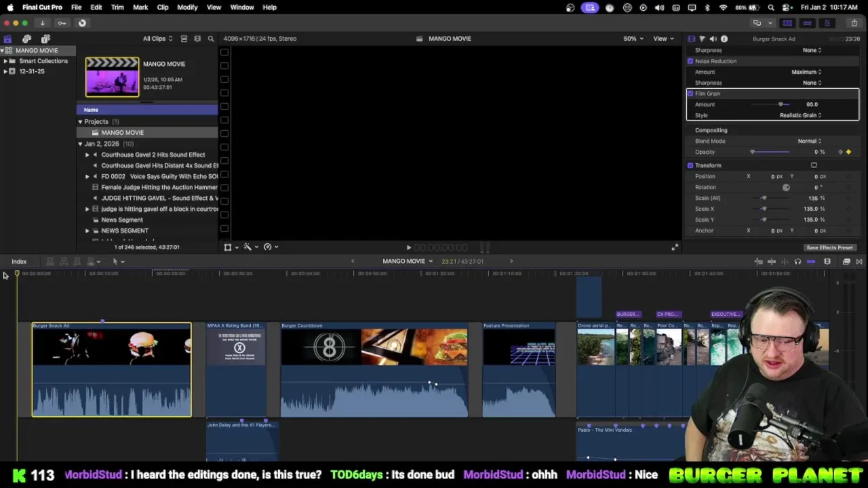
Task: Open the Transitions browser icon
Action: pyautogui.click(x=859, y=262)
